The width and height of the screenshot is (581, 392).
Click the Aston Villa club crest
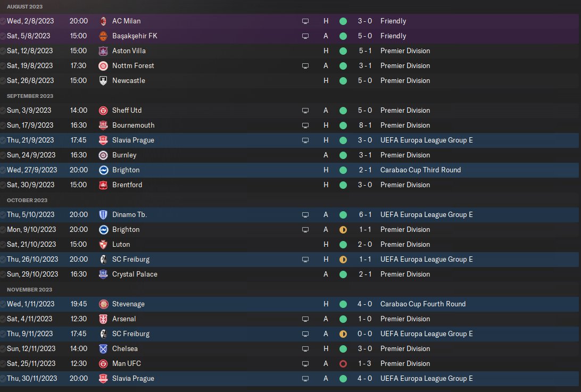pyautogui.click(x=103, y=51)
